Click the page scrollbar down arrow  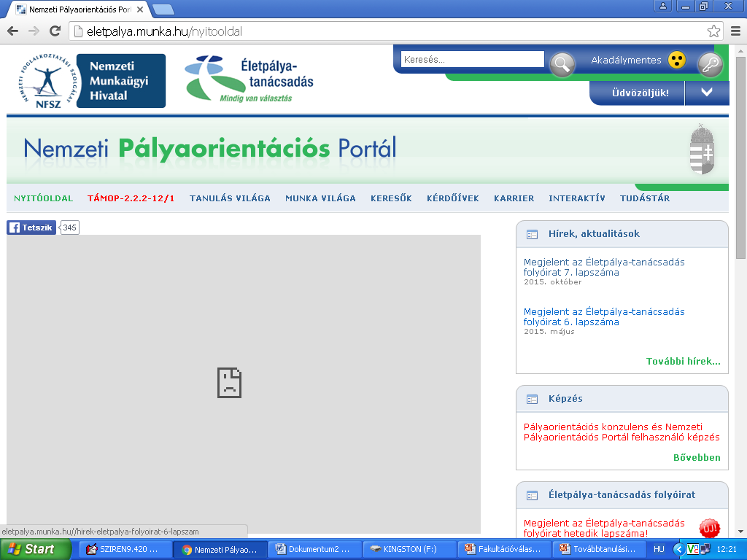740,532
